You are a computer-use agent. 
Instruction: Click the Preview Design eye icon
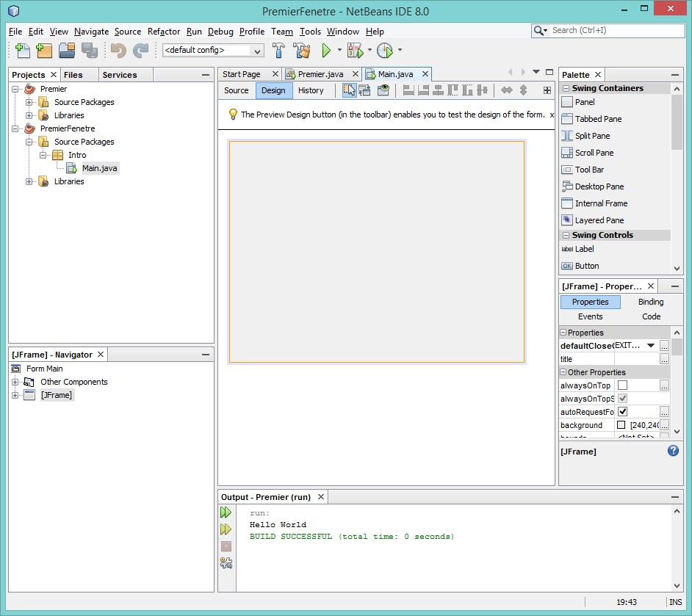pos(383,90)
